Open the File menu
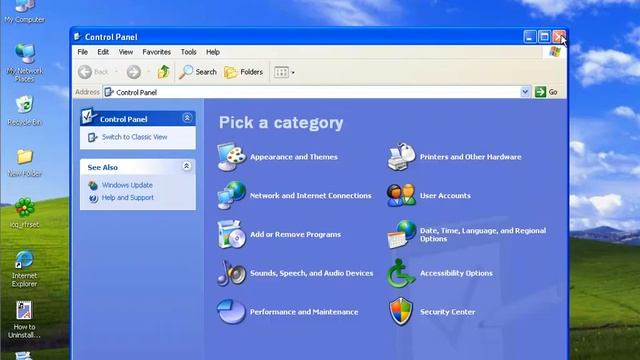This screenshot has width=640, height=360. [x=82, y=52]
